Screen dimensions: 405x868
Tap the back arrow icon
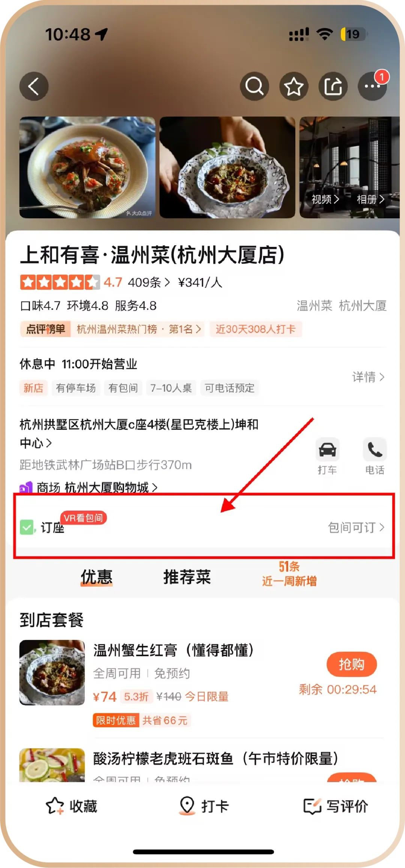pyautogui.click(x=34, y=86)
